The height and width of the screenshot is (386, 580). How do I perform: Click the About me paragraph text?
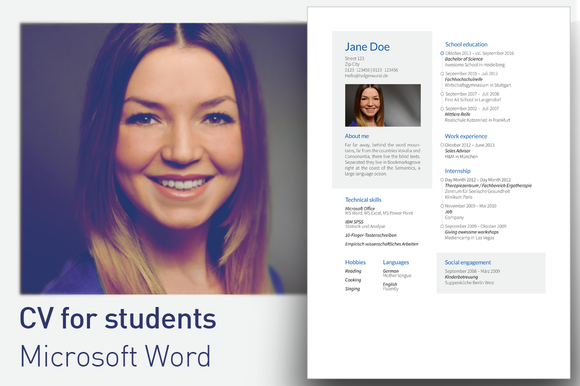click(x=382, y=159)
